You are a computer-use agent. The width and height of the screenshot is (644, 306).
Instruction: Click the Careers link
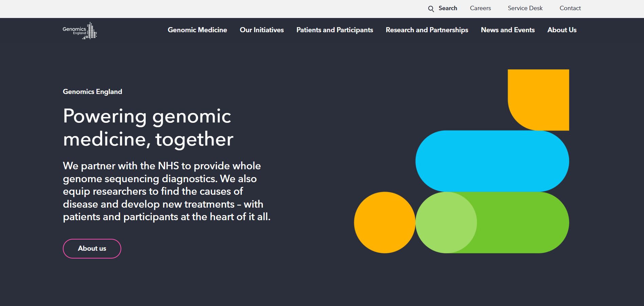[480, 8]
